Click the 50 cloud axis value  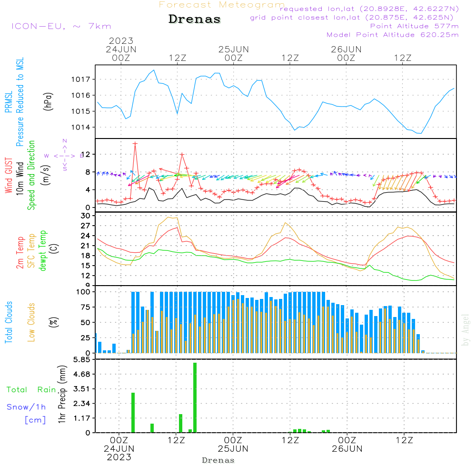pos(85,322)
